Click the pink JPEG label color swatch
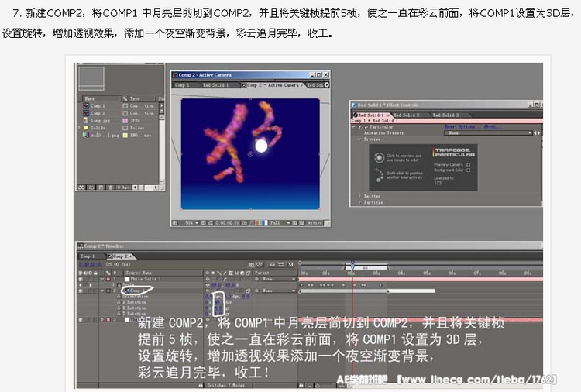Image resolution: width=581 pixels, height=392 pixels. (125, 121)
